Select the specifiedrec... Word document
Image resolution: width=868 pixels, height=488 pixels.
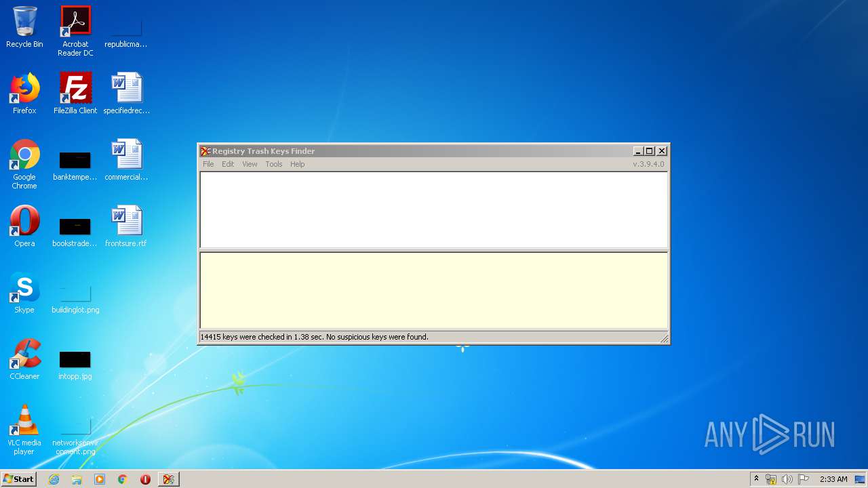(x=126, y=94)
